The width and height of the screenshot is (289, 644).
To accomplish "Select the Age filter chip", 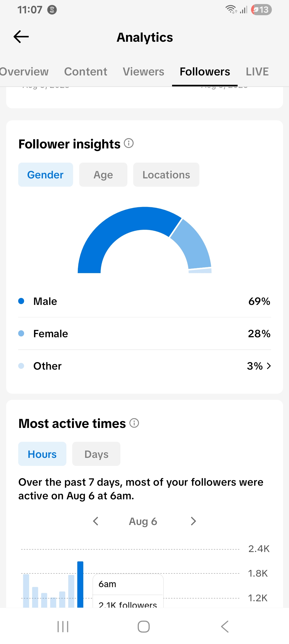I will [x=103, y=175].
